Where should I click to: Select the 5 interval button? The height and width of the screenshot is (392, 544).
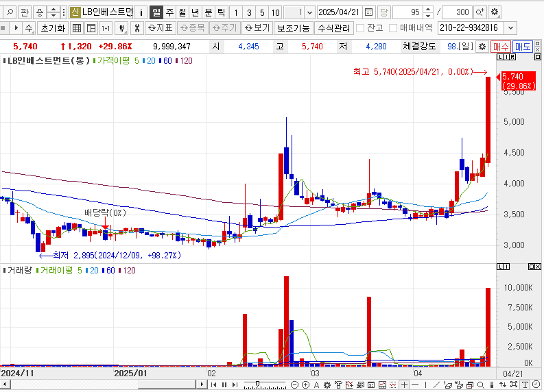click(262, 12)
